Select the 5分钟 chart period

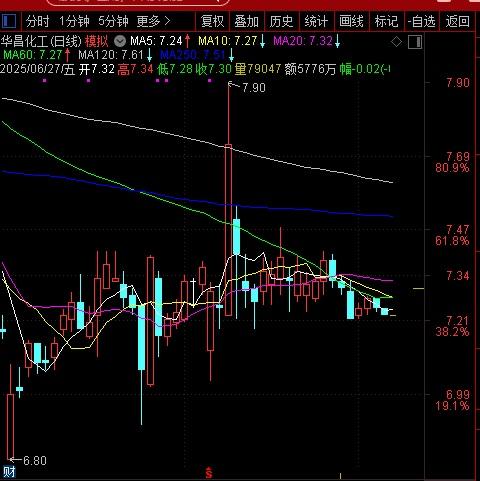pos(113,21)
